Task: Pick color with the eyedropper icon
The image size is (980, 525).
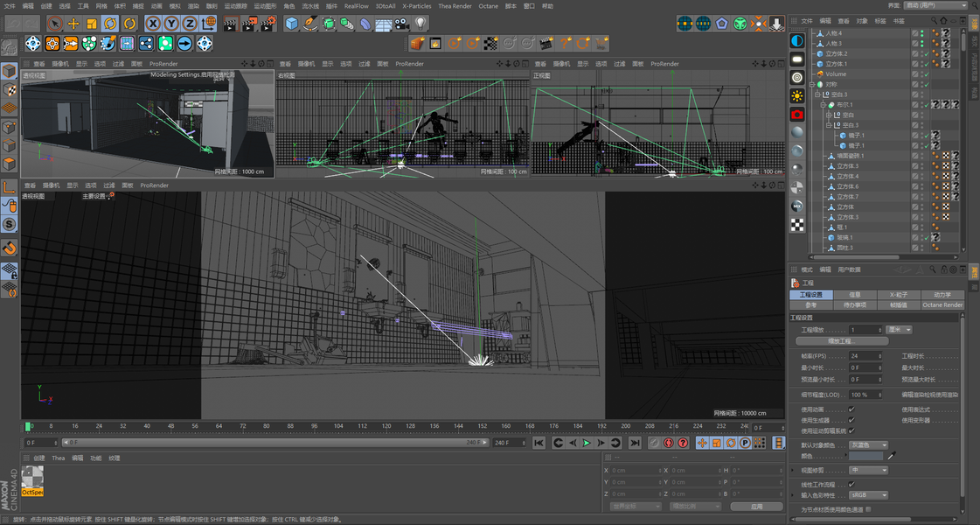Action: coord(892,456)
